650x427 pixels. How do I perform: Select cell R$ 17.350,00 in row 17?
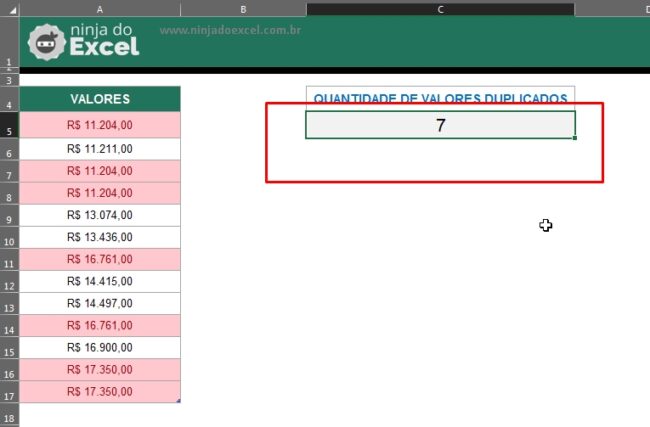click(x=100, y=391)
